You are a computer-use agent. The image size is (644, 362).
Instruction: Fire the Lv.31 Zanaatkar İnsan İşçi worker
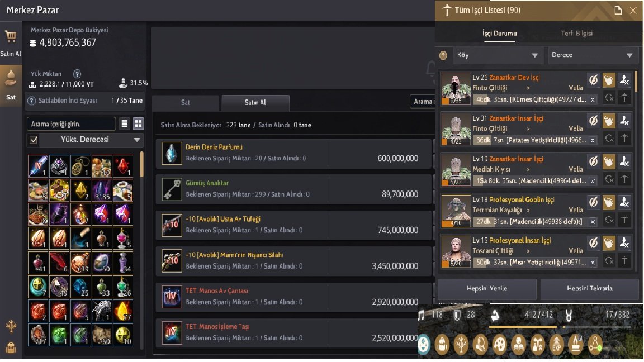(x=624, y=121)
